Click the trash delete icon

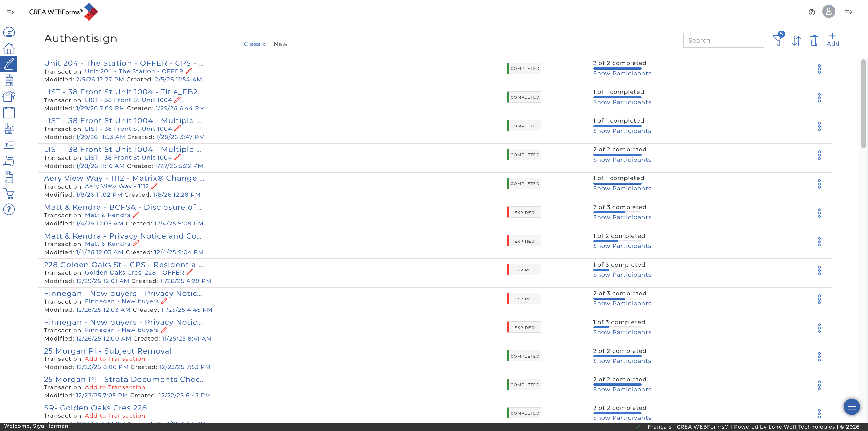(814, 41)
